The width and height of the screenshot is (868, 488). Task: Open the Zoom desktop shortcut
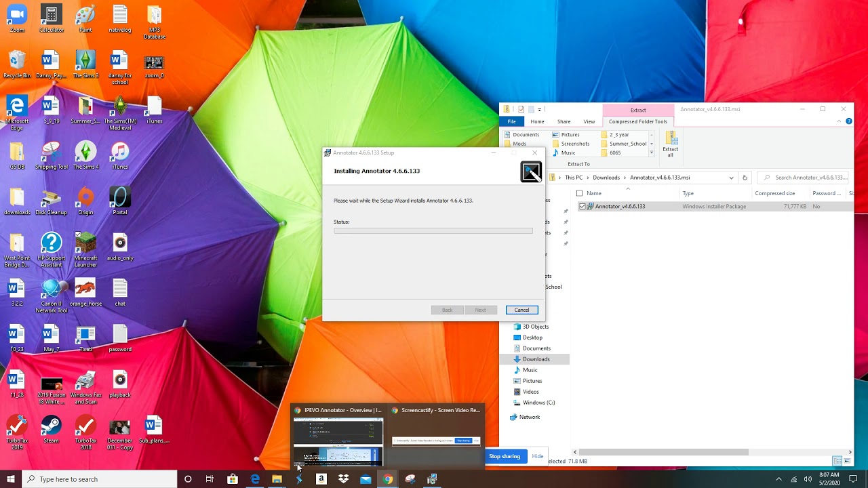(x=17, y=19)
